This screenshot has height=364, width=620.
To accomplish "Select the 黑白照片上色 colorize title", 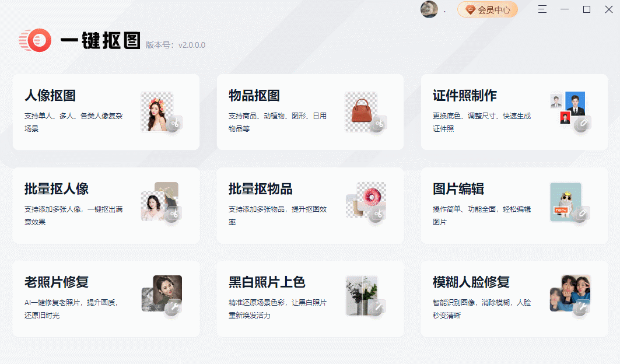I will point(267,282).
